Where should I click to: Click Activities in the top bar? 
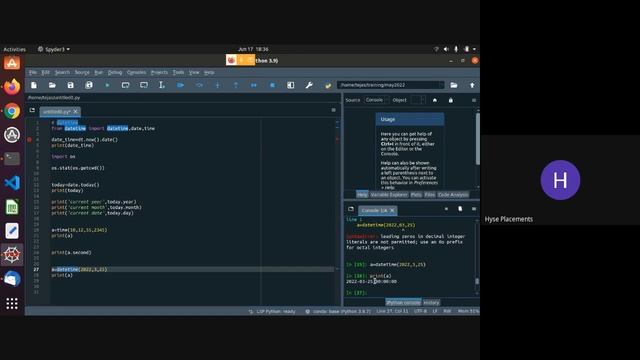click(14, 49)
